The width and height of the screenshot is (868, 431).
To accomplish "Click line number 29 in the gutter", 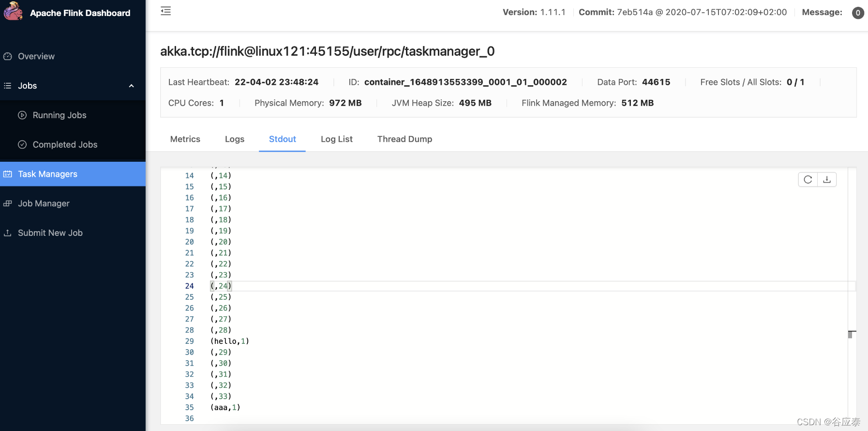I will [189, 341].
